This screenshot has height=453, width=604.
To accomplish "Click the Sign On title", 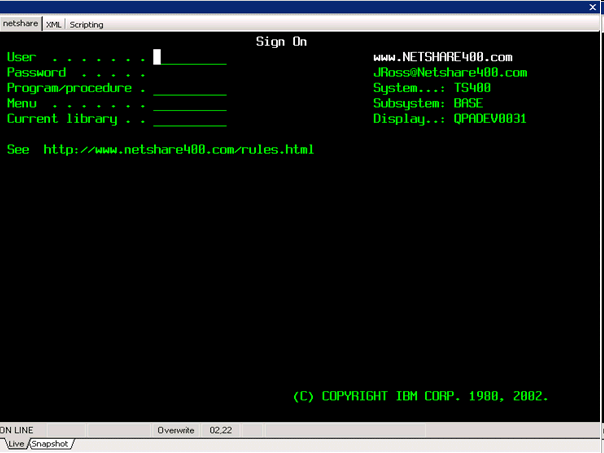I will [281, 42].
